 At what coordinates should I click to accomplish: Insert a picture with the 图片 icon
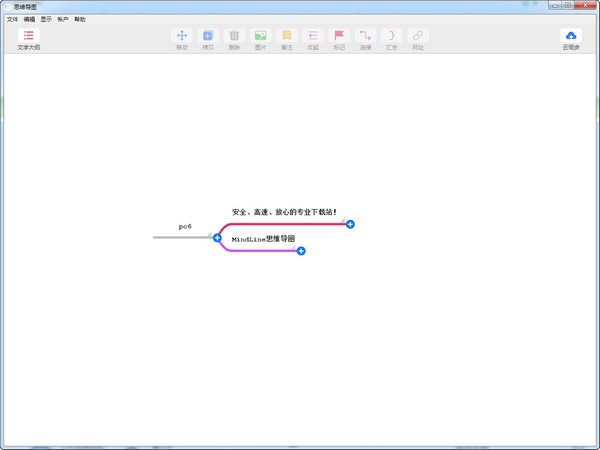(260, 36)
